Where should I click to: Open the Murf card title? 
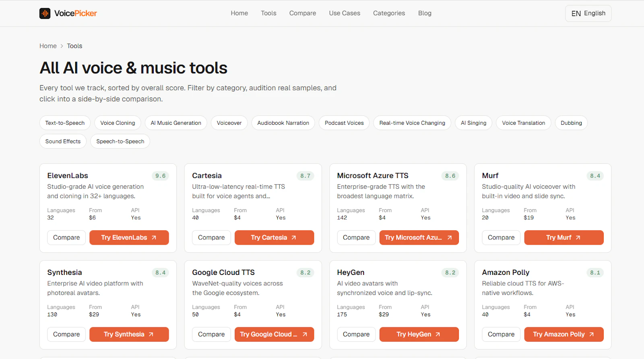tap(490, 175)
